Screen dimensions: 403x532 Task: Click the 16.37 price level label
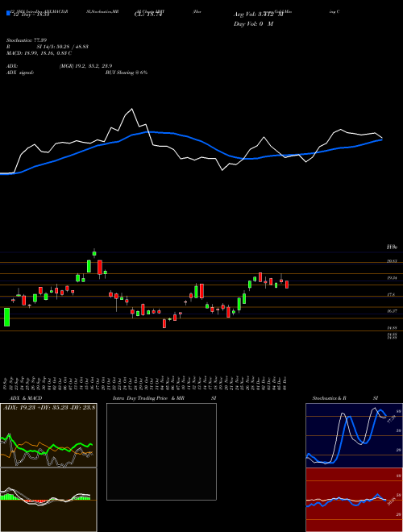(393, 311)
